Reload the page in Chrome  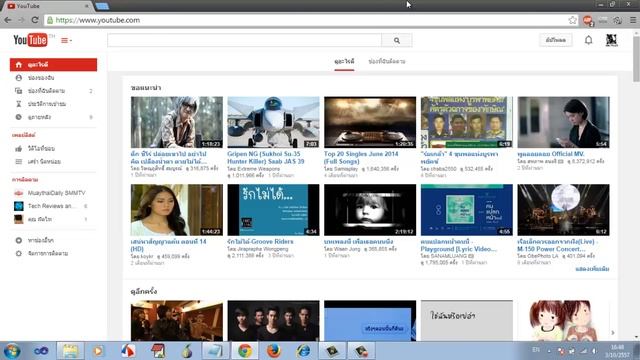coord(35,20)
